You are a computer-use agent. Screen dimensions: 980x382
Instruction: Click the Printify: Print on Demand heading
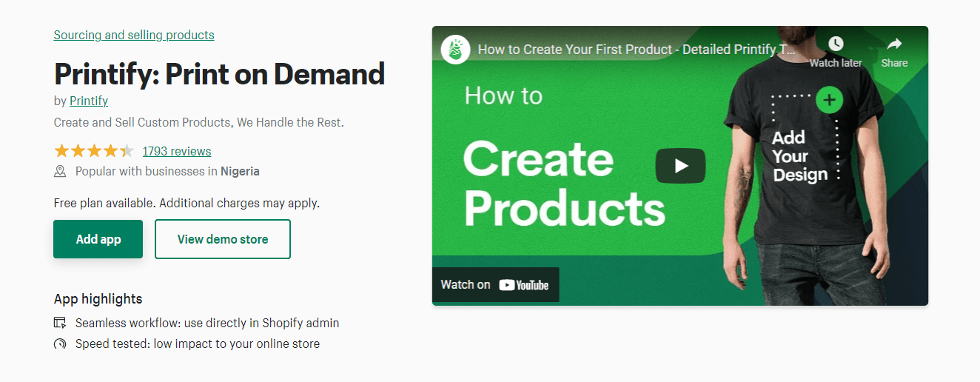pos(220,73)
